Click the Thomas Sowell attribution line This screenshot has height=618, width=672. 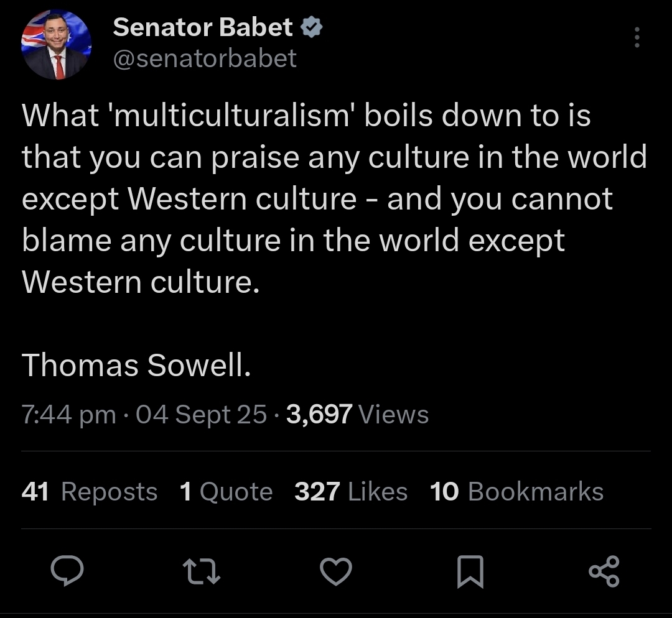136,366
